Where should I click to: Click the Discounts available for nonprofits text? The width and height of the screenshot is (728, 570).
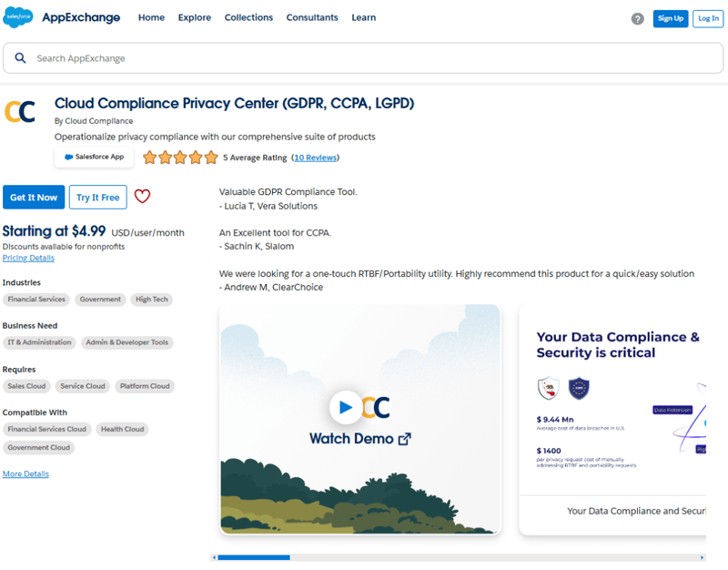tap(64, 246)
